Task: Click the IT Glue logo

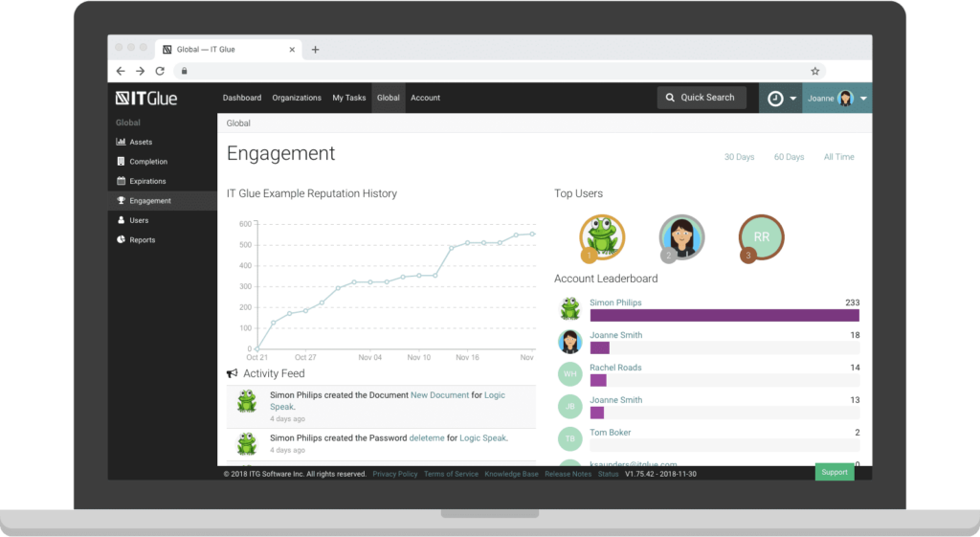Action: click(x=146, y=98)
